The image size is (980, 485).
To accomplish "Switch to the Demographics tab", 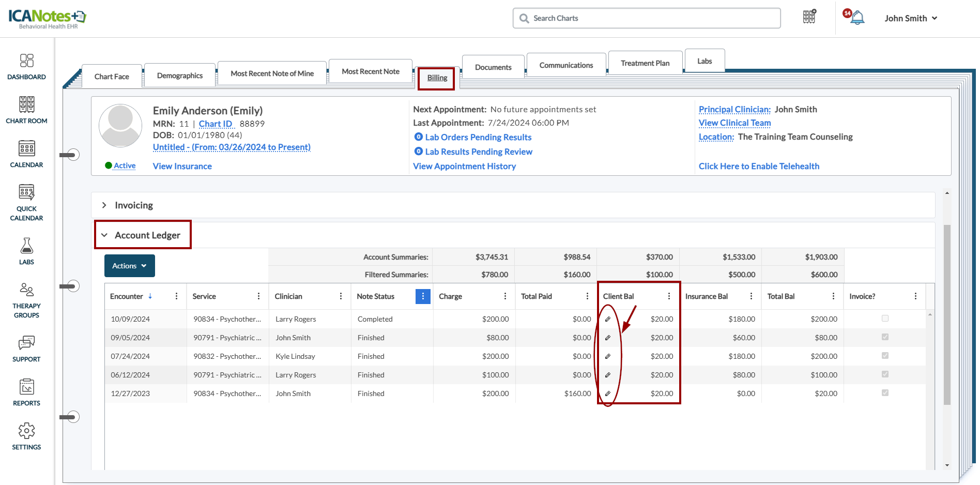I will [179, 75].
